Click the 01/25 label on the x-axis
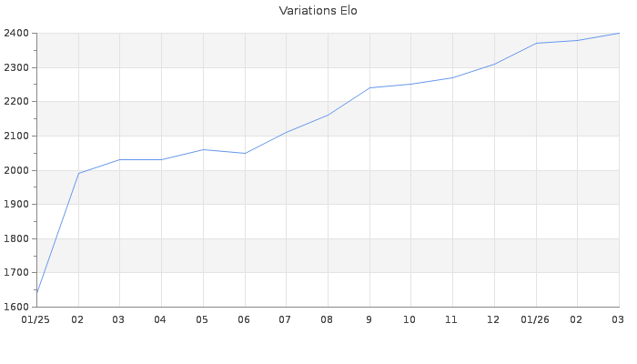This screenshot has width=637, height=364. [x=36, y=319]
